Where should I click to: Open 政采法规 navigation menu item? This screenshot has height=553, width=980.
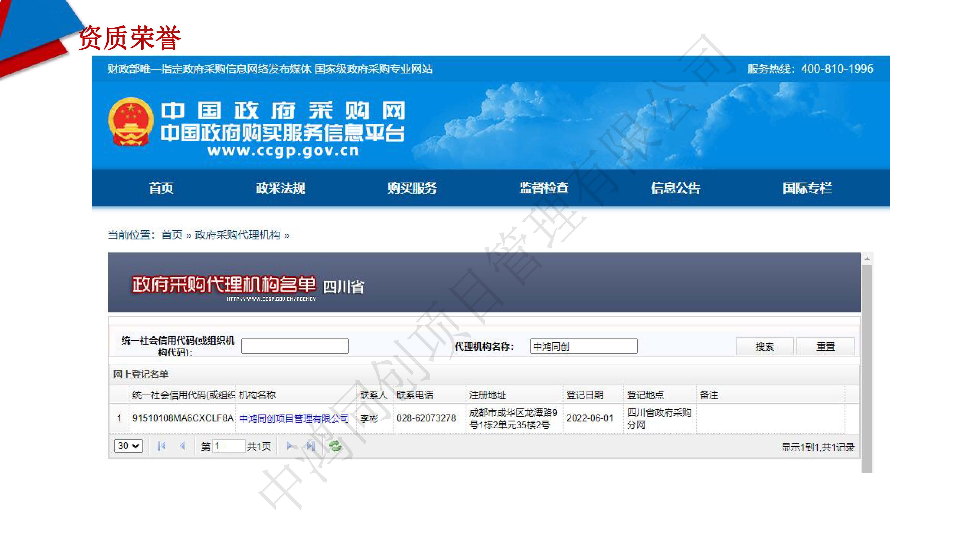pyautogui.click(x=280, y=188)
